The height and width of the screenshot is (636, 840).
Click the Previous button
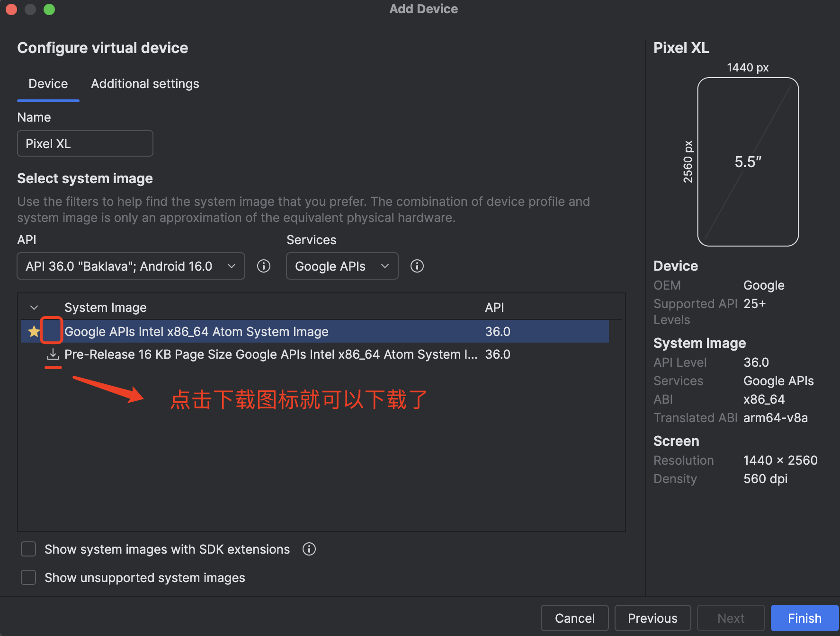coord(652,618)
